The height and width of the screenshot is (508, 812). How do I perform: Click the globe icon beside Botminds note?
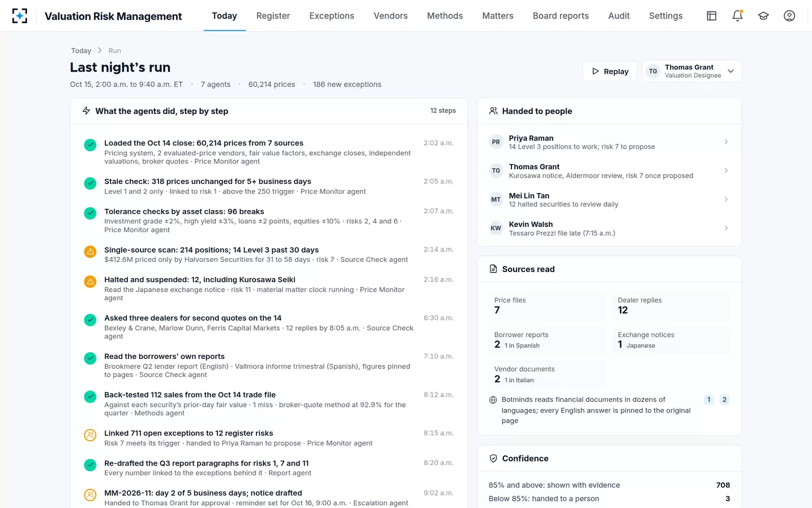pos(493,400)
